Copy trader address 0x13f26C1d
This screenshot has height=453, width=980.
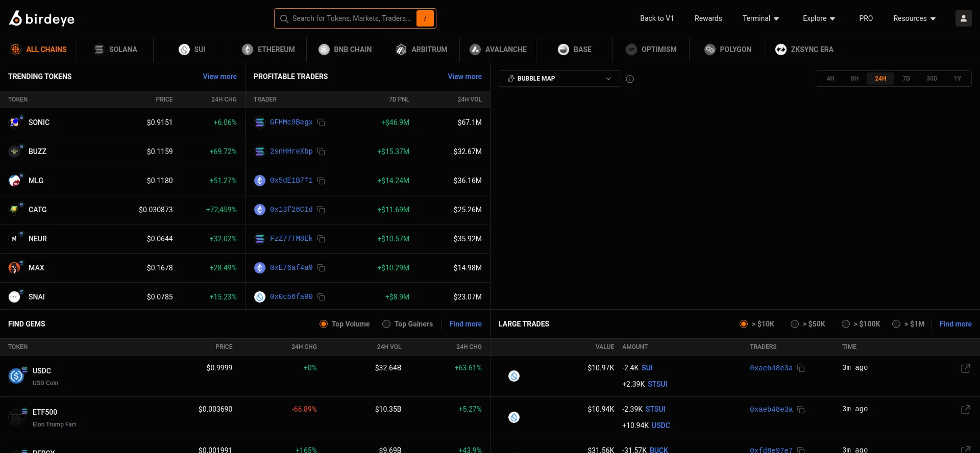click(321, 210)
